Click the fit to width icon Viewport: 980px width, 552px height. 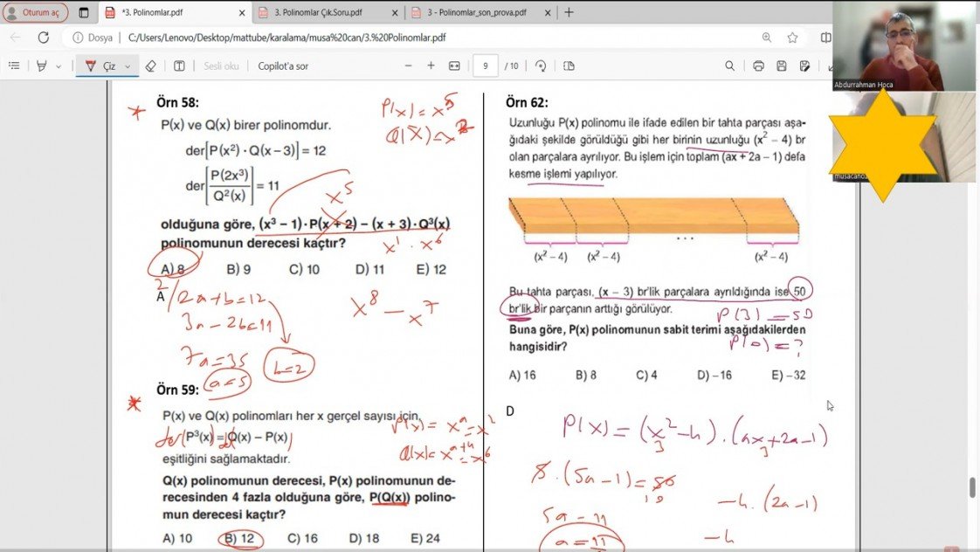454,66
